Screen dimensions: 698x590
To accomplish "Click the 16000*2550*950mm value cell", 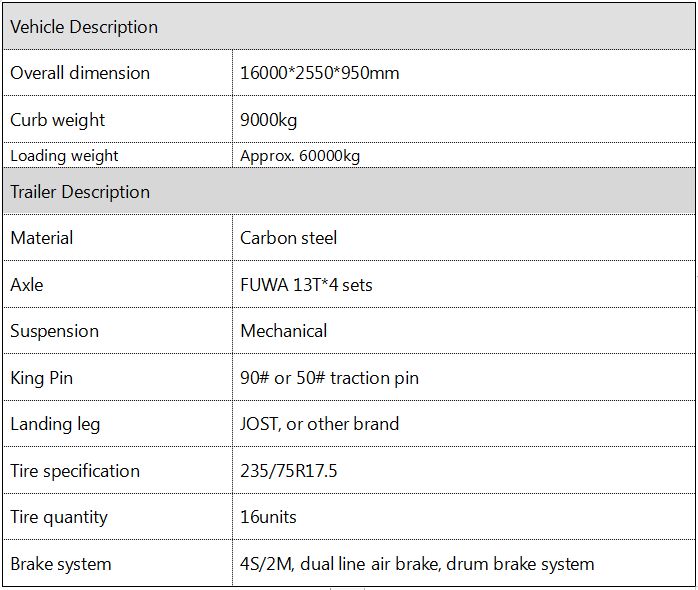I will click(463, 73).
